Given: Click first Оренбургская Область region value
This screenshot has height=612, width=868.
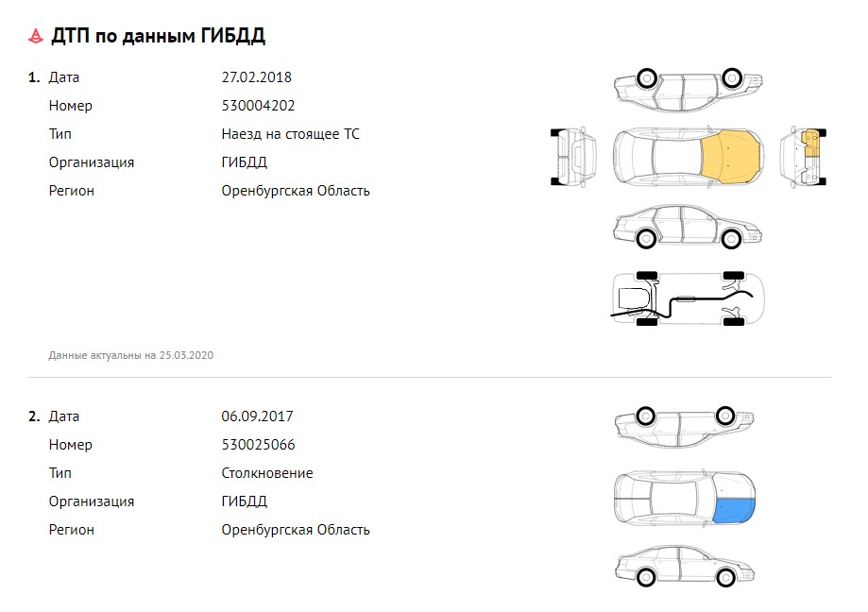Looking at the screenshot, I should [x=296, y=191].
